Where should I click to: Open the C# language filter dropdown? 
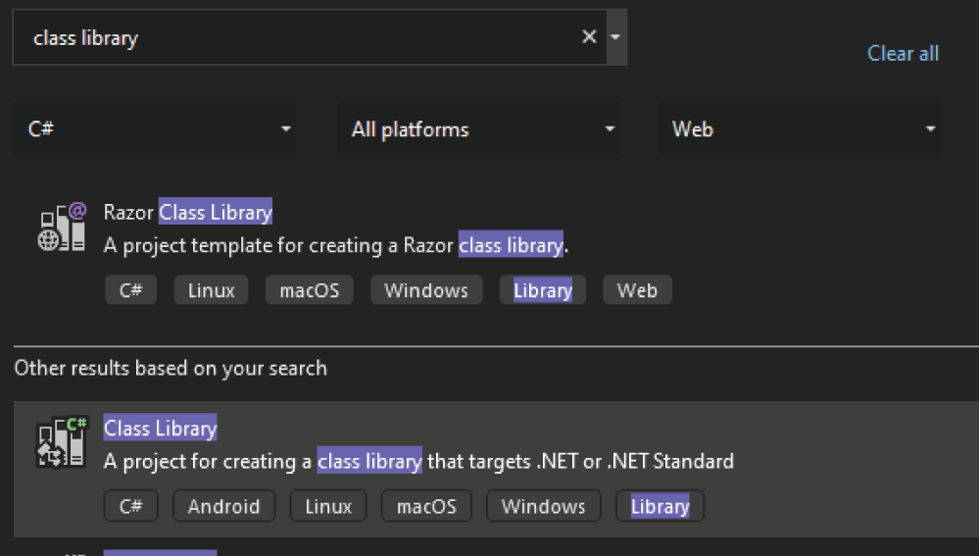(x=155, y=128)
